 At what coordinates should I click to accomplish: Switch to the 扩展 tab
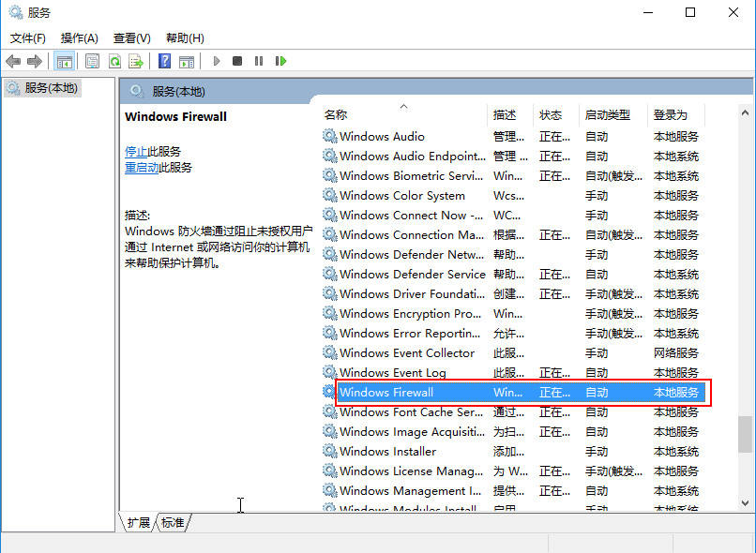(139, 523)
